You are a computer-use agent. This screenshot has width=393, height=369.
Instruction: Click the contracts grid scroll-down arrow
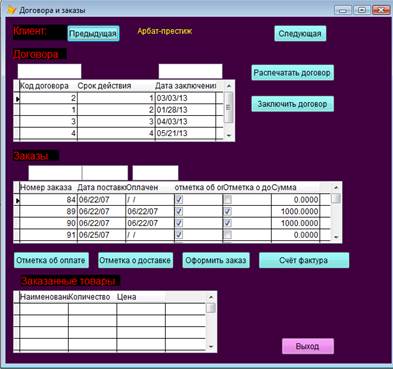pyautogui.click(x=229, y=135)
